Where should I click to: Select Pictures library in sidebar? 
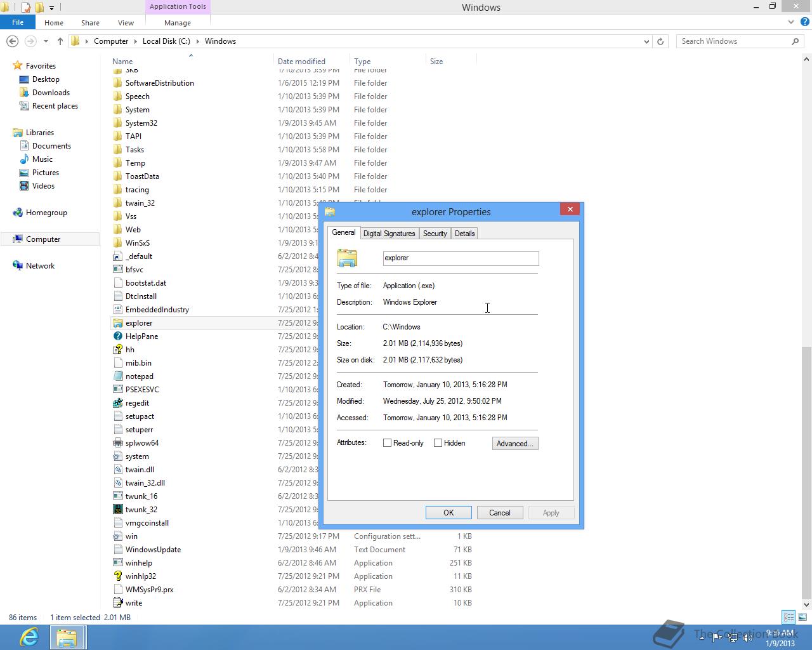(x=46, y=173)
